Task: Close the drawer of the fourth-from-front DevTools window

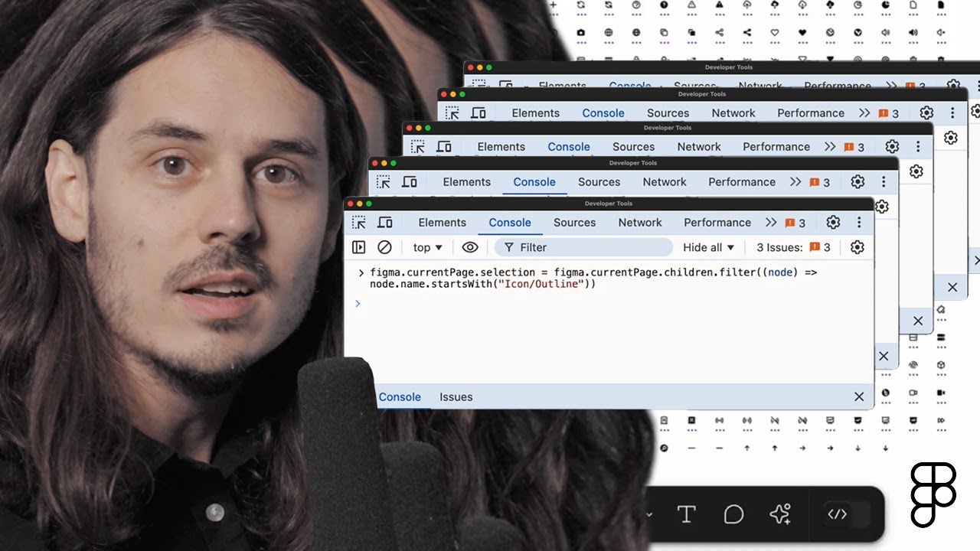Action: pyautogui.click(x=952, y=287)
